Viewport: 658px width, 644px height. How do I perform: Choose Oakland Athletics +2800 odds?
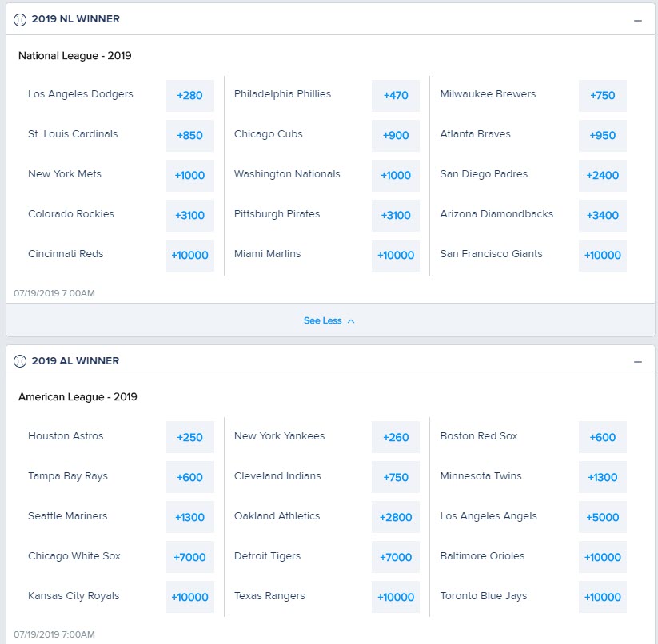point(396,517)
